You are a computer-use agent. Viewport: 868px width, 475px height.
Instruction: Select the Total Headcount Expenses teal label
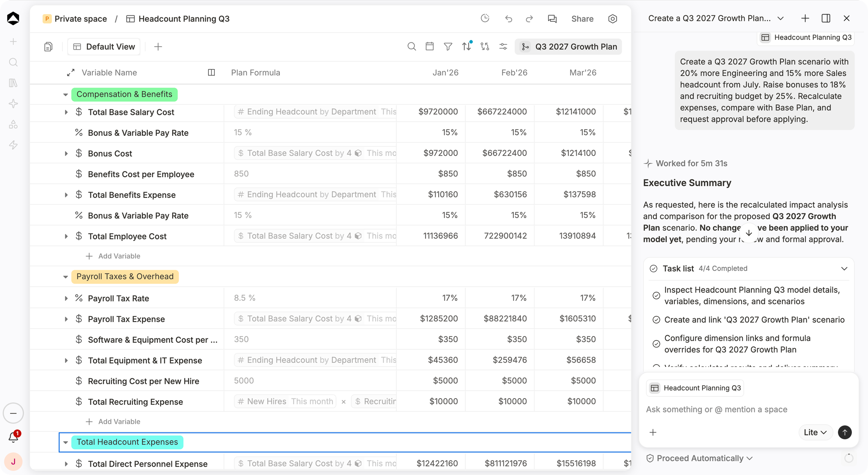(x=127, y=442)
